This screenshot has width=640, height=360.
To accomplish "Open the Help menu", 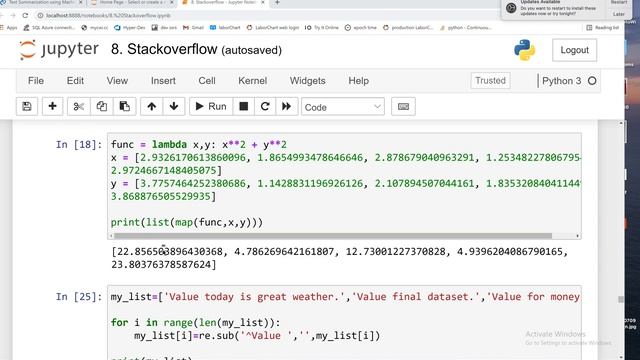I will [359, 81].
